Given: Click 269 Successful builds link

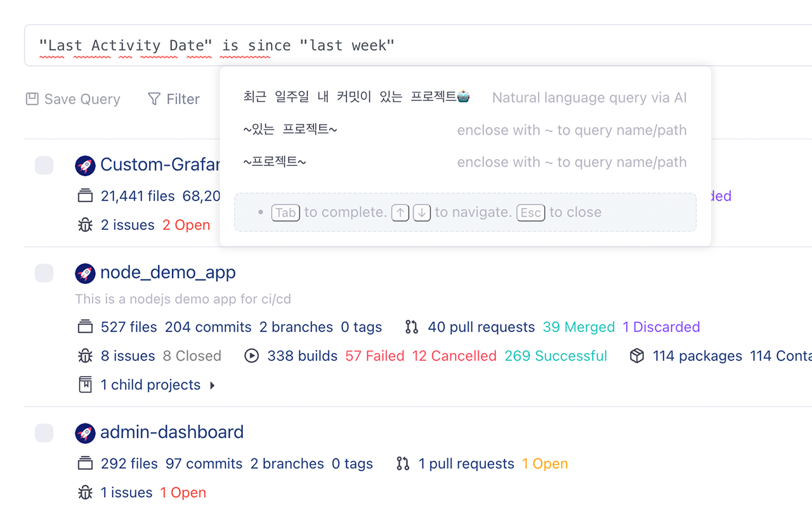Looking at the screenshot, I should (556, 356).
